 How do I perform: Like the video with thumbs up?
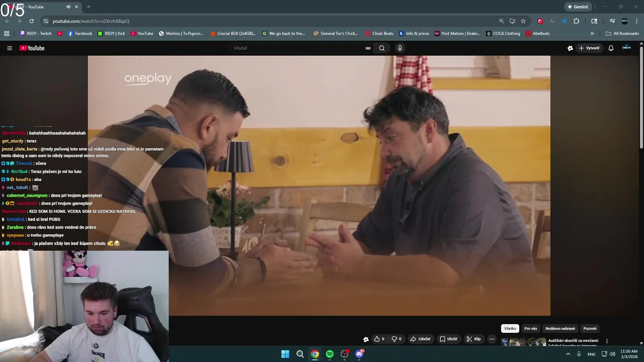pyautogui.click(x=379, y=339)
